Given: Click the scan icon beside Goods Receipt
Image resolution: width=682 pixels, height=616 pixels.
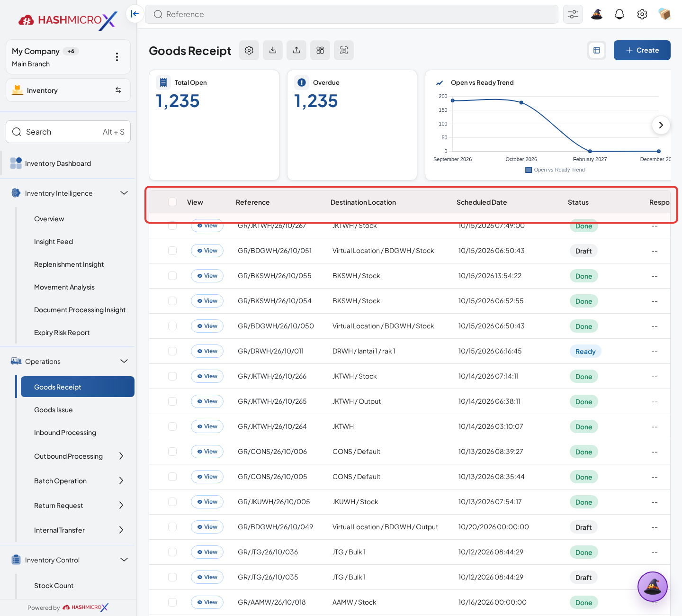Looking at the screenshot, I should pyautogui.click(x=344, y=50).
